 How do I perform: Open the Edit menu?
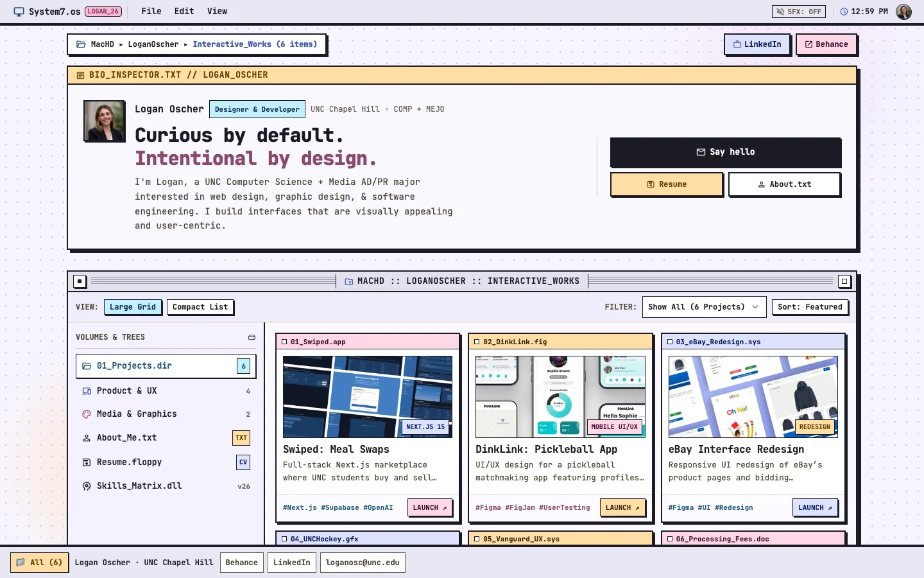pos(184,12)
